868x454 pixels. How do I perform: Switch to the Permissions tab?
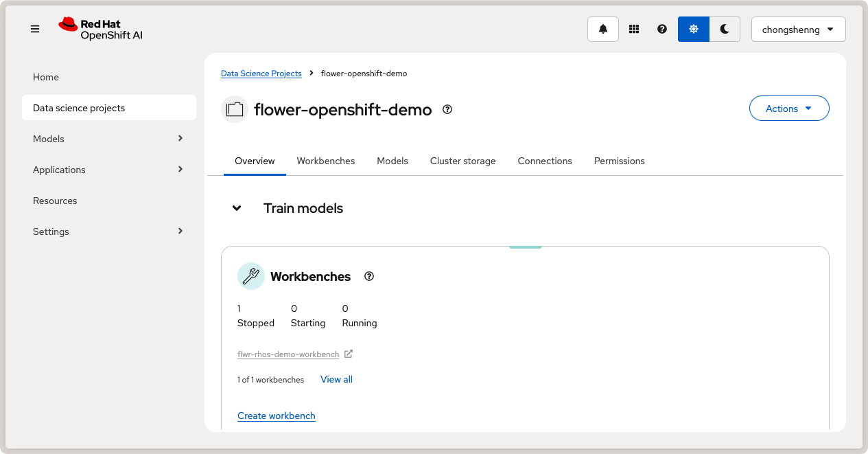pos(619,161)
